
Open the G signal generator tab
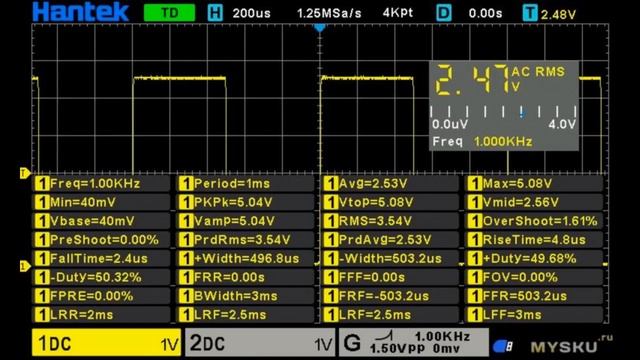point(413,343)
